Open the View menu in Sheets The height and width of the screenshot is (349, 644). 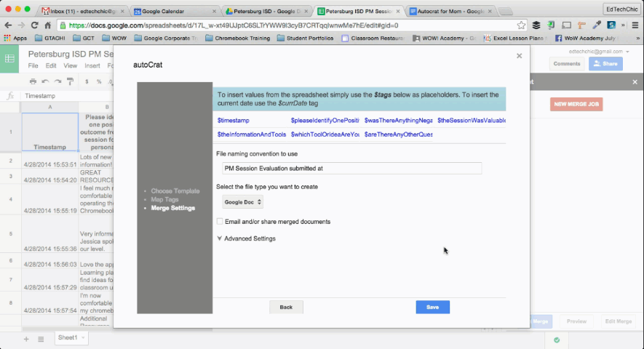pyautogui.click(x=71, y=65)
